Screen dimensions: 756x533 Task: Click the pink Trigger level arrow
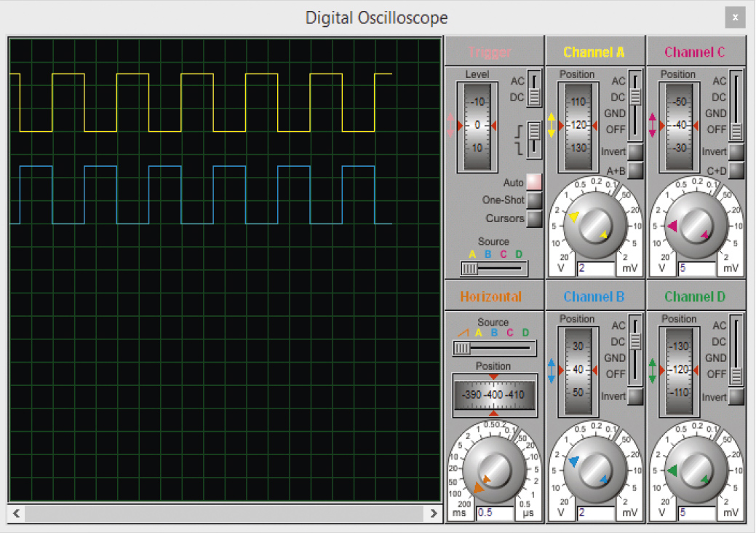[451, 125]
